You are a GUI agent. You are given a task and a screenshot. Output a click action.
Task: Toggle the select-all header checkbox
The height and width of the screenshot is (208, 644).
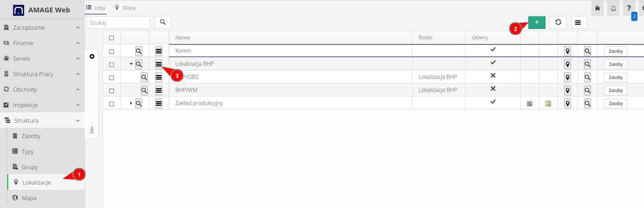[x=112, y=38]
